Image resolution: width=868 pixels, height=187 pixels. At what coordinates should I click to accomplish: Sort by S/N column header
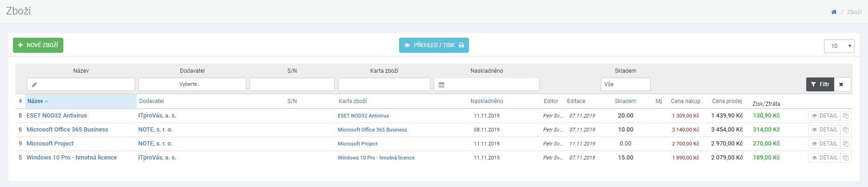tap(292, 101)
